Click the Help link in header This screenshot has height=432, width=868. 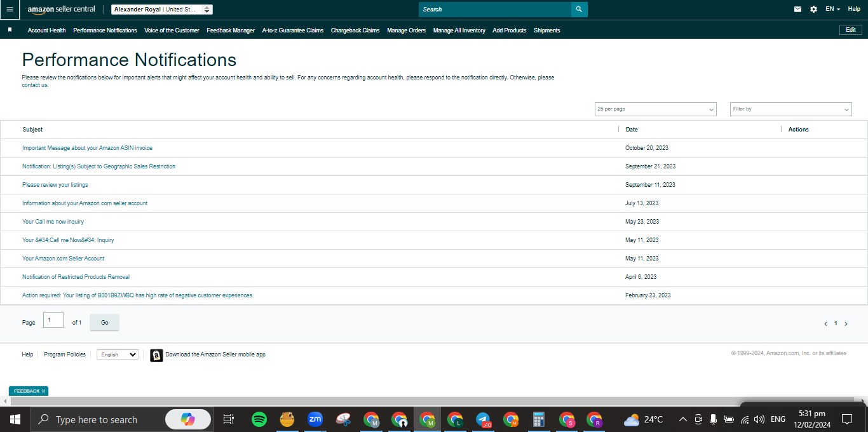854,10
